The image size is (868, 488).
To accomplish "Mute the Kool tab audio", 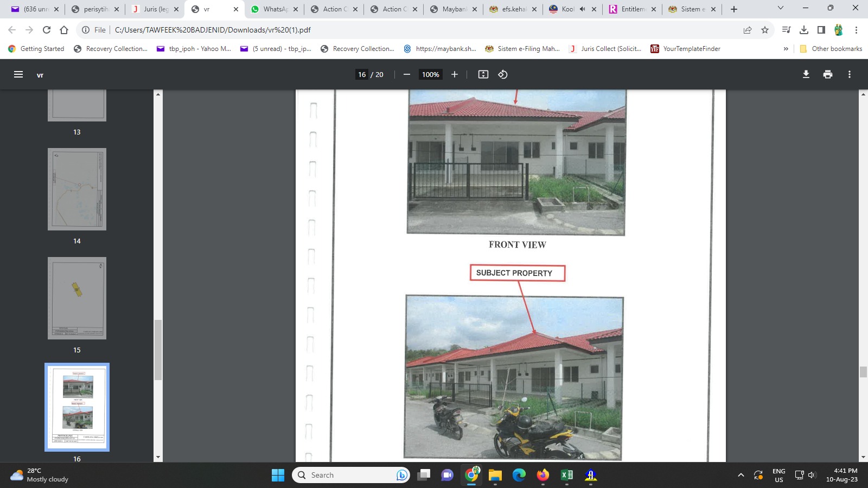I will point(582,9).
